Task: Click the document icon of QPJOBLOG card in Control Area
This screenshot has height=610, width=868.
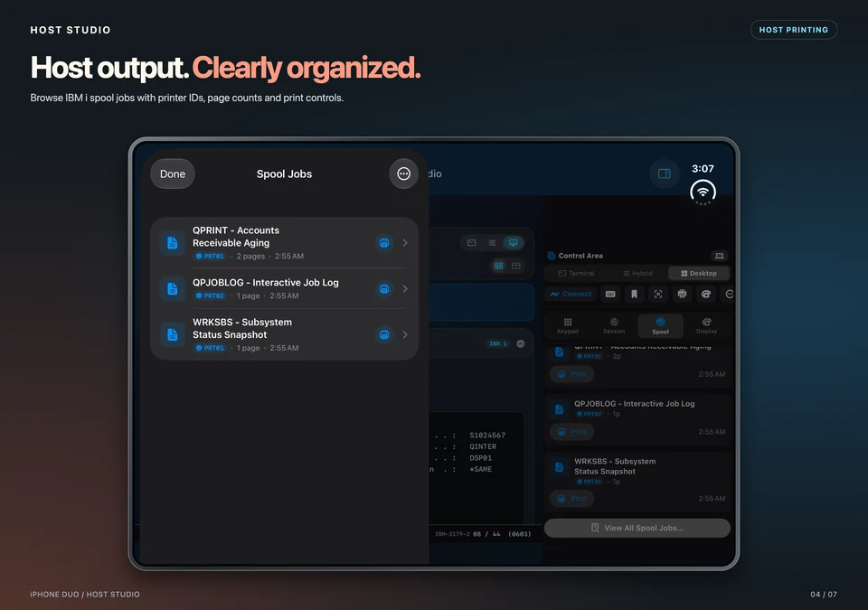Action: pos(559,409)
